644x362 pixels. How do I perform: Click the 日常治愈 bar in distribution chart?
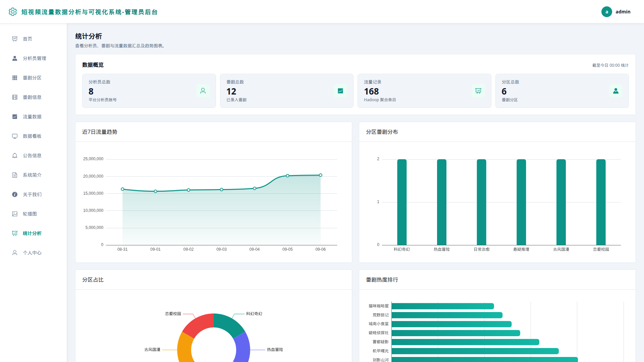481,202
